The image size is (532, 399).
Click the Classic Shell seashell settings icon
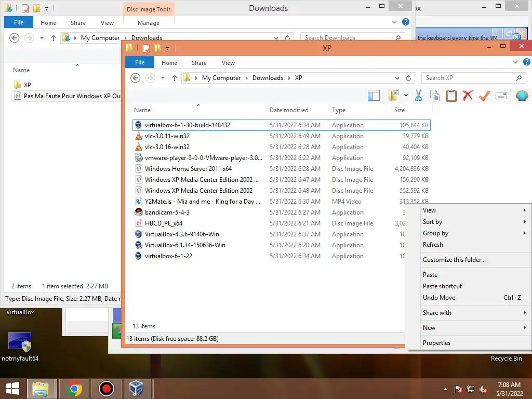[522, 96]
